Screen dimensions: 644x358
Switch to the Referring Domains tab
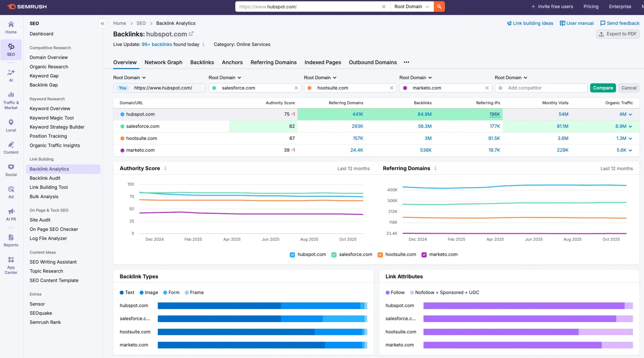[x=273, y=62]
